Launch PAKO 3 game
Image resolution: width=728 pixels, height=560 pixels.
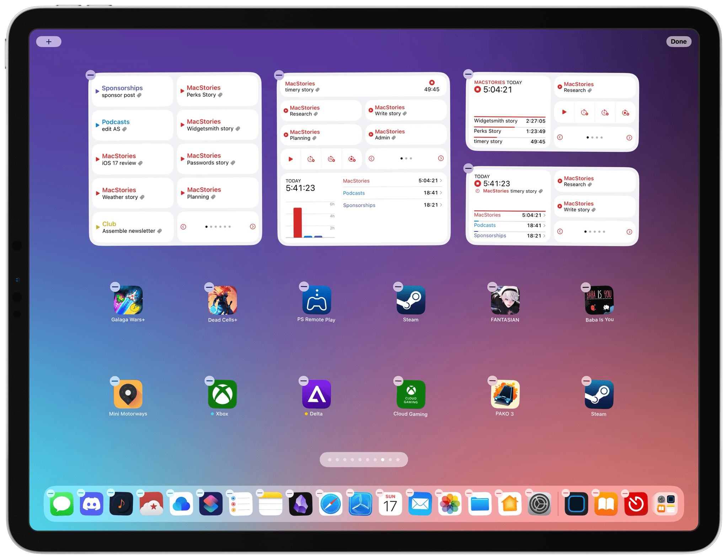point(505,394)
